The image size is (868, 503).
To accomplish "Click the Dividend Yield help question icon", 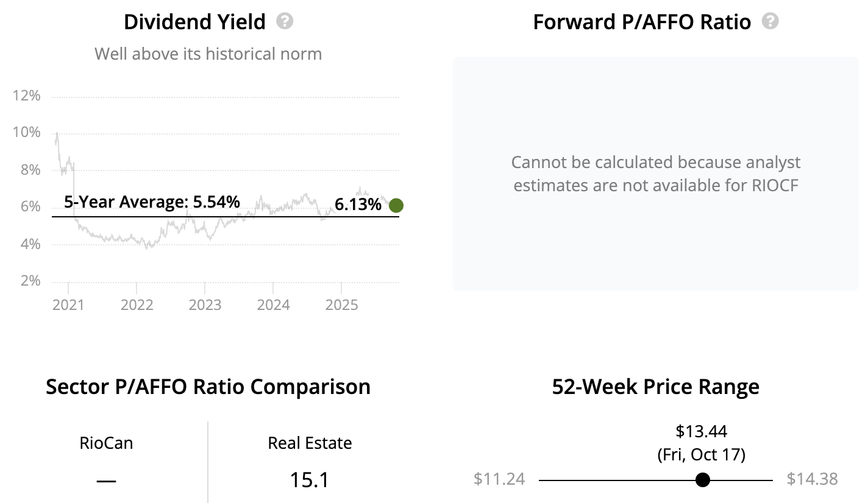I will [285, 22].
